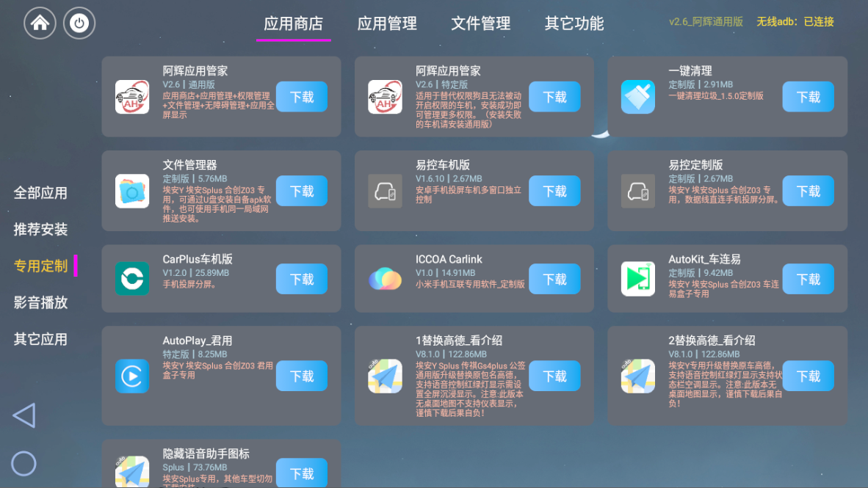Click the CarPlus车机版 title text
Viewport: 868px width, 488px height.
(198, 259)
